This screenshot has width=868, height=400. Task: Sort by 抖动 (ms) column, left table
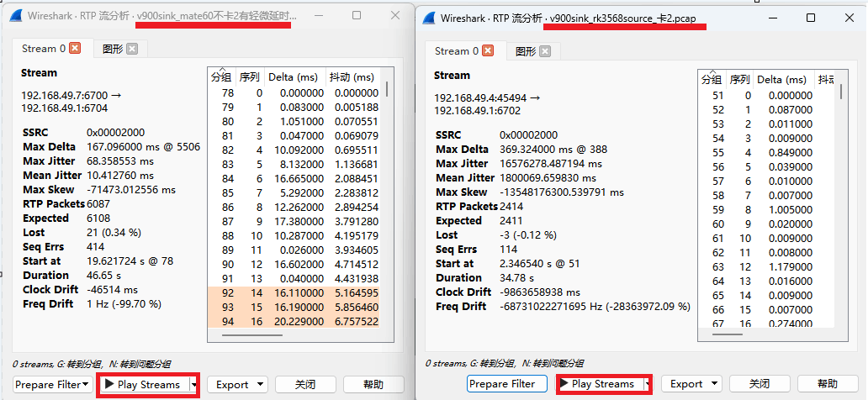352,77
